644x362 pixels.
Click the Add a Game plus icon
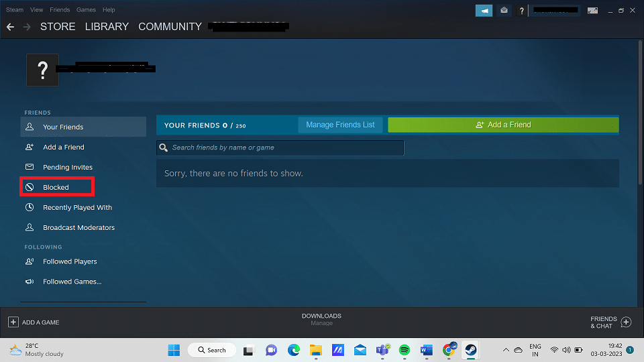point(13,322)
